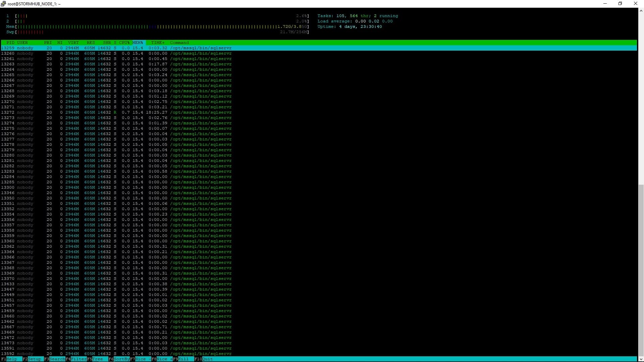This screenshot has width=644, height=362.
Task: Select process row with PID 13362
Action: coord(116,246)
